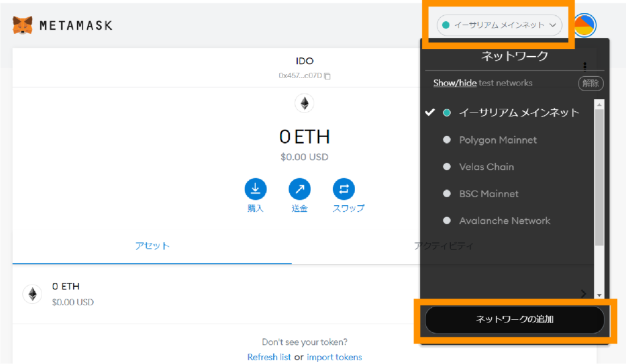626x364 pixels.
Task: Select the Avalanche Network option
Action: coord(504,220)
